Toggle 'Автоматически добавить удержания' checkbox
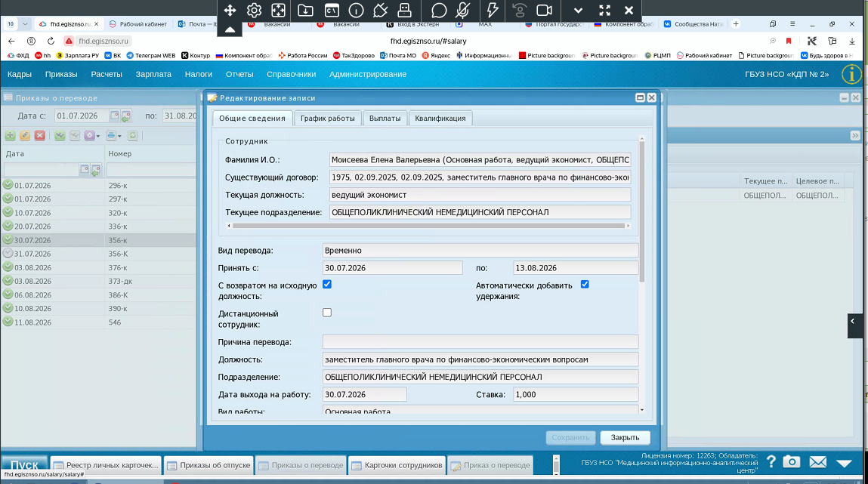Viewport: 868px width, 484px height. click(585, 285)
